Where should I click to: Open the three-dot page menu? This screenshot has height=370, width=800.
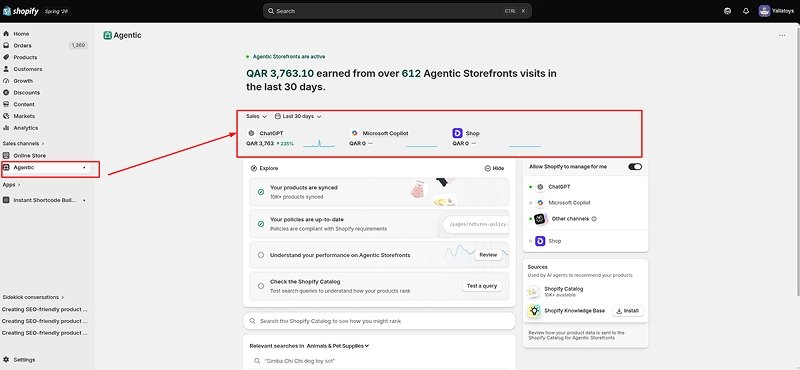pyautogui.click(x=782, y=35)
